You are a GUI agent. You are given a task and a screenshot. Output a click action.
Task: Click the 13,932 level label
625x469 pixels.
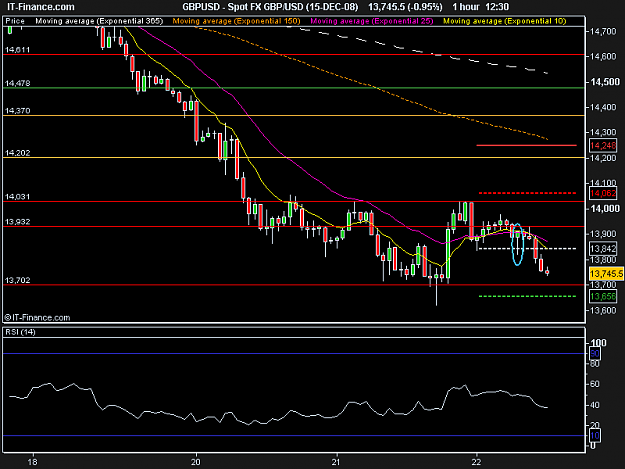point(18,222)
